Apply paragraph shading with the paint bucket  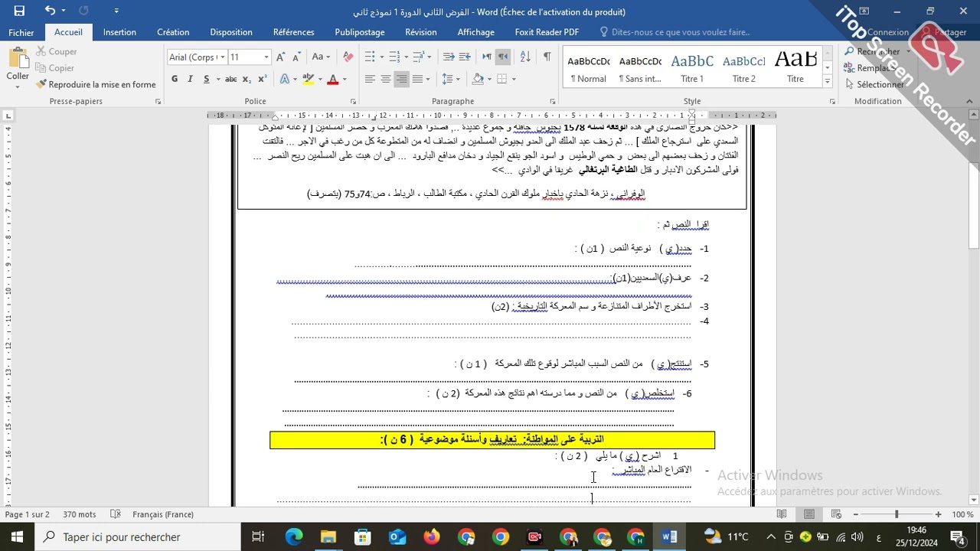click(x=478, y=79)
